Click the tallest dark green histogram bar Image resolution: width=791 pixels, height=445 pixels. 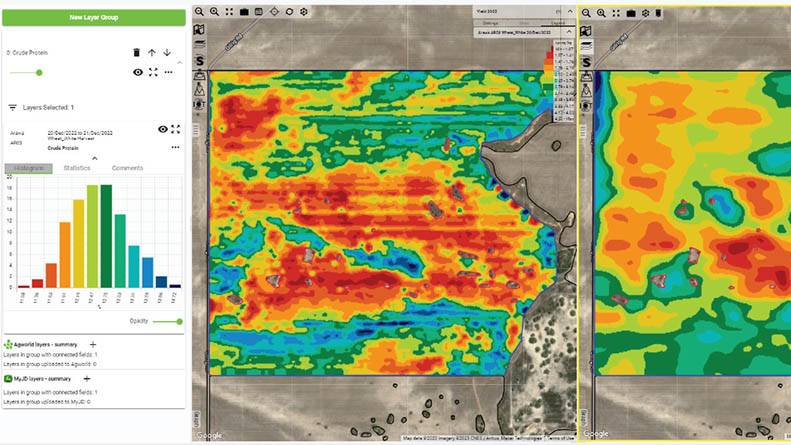(106, 236)
